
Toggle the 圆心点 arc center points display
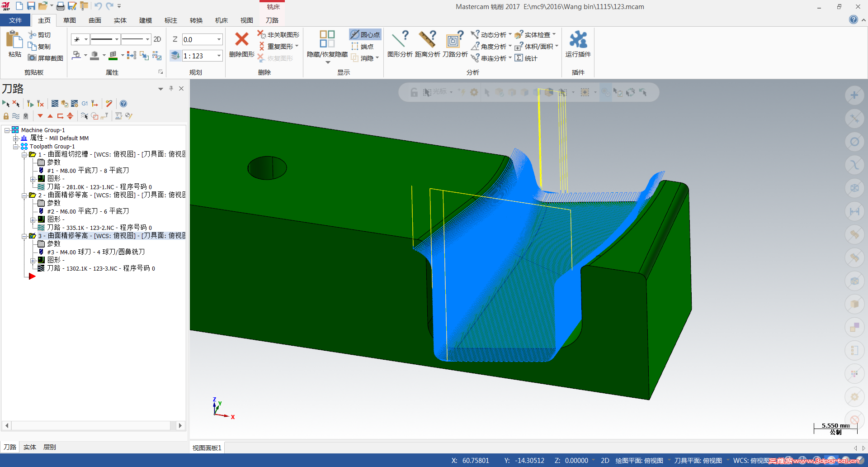365,34
